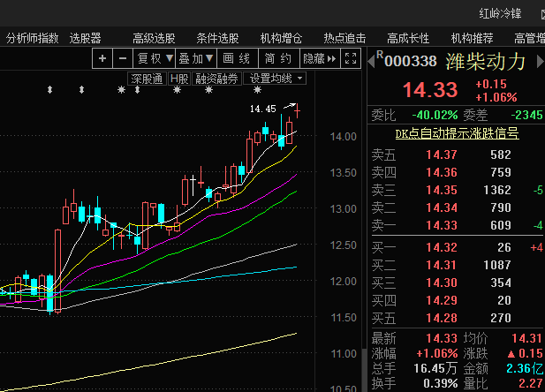
Task: Click 委差 value -2345
Action: pos(527,115)
